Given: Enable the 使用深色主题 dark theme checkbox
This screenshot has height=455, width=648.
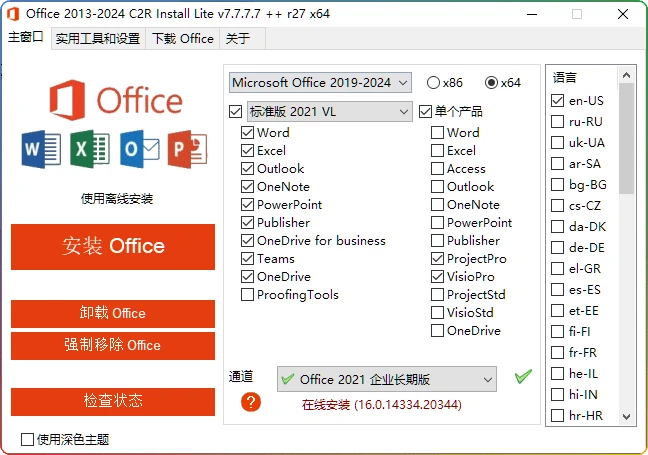Looking at the screenshot, I should (x=27, y=439).
